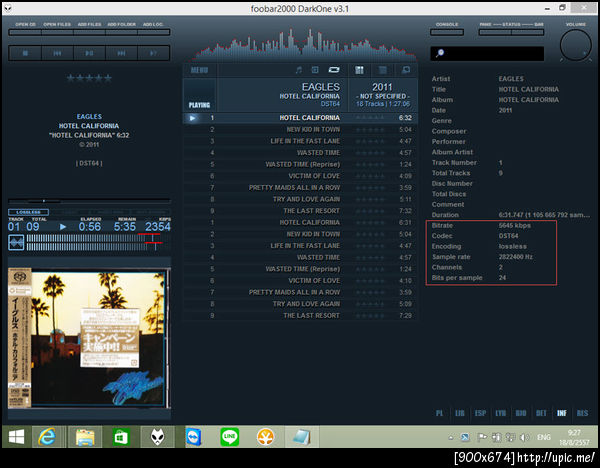Select New Kid in Town 5:04 first set

(x=300, y=130)
